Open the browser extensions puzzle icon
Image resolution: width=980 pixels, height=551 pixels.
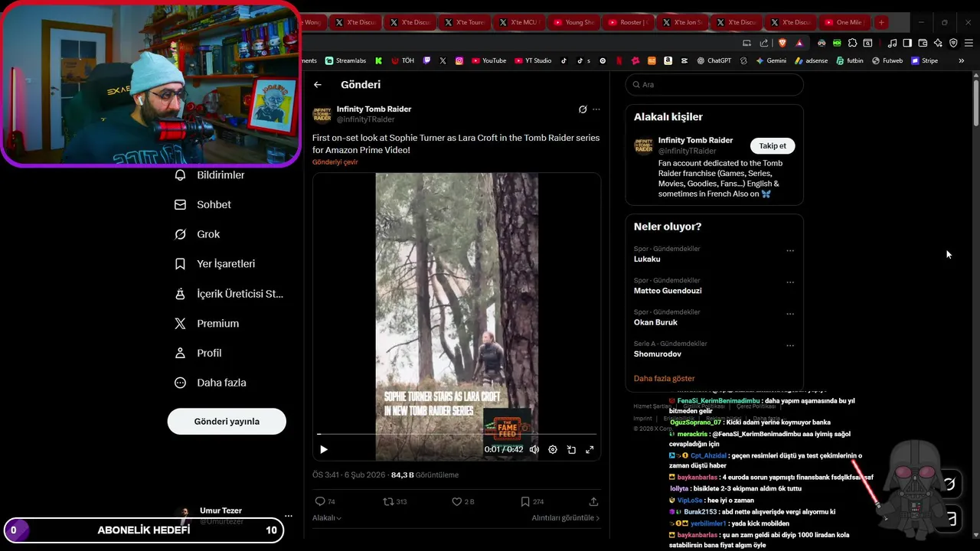pos(852,43)
